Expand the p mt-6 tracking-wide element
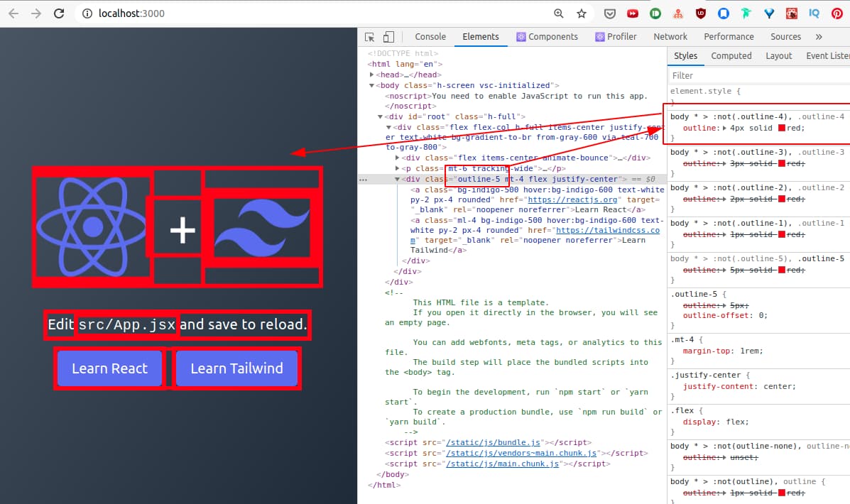 [x=397, y=168]
